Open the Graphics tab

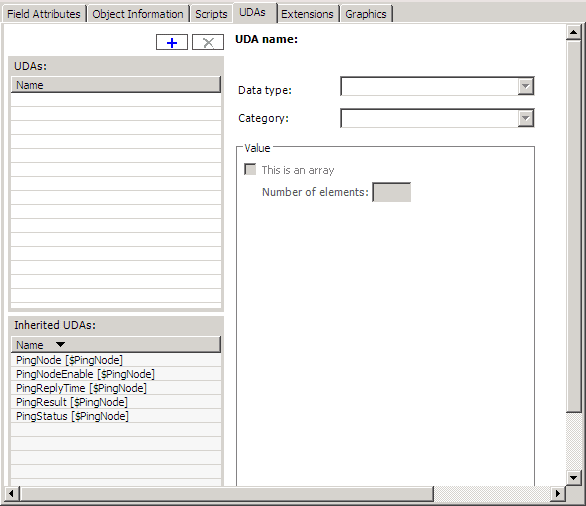366,14
